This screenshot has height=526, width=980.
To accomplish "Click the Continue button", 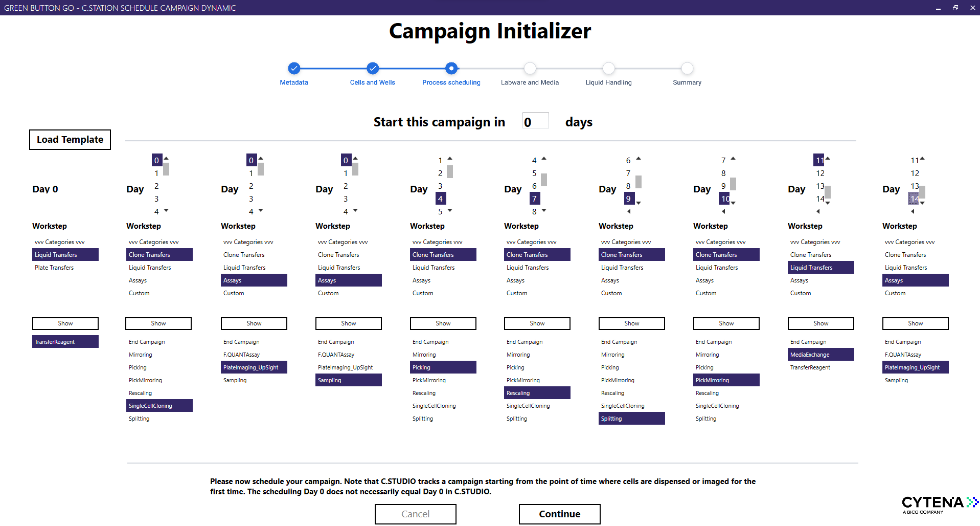I will 559,514.
